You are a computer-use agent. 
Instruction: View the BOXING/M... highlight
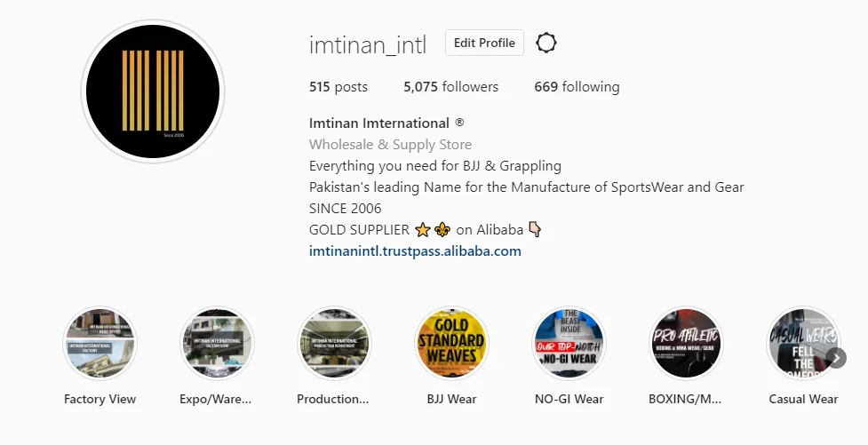click(x=687, y=343)
